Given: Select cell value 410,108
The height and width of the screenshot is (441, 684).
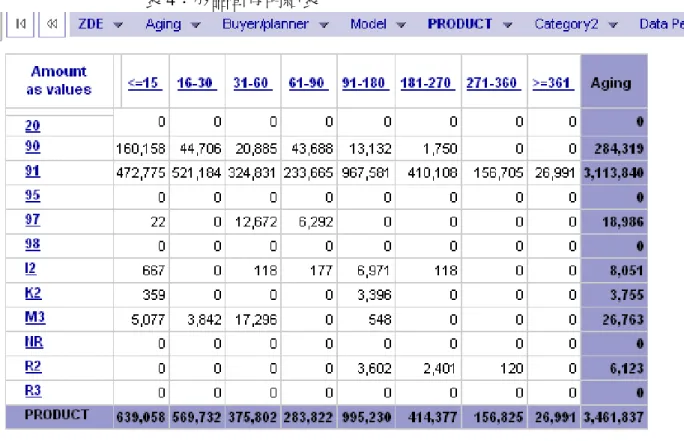Looking at the screenshot, I should (432, 174).
